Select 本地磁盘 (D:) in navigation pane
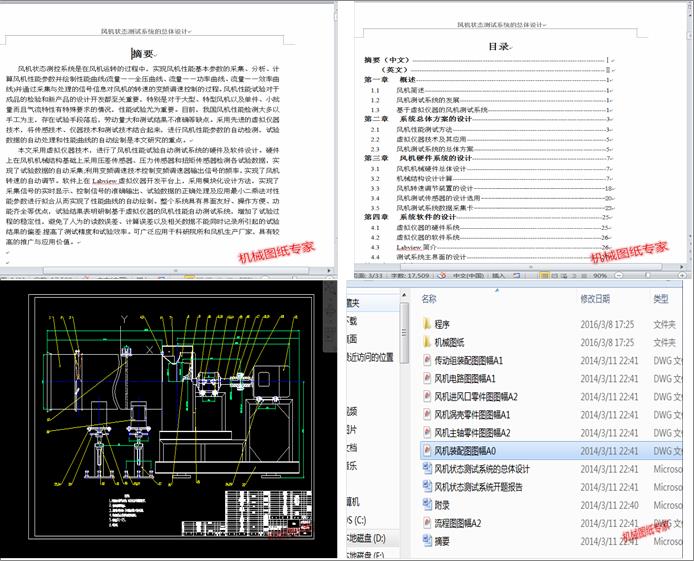 [x=366, y=538]
